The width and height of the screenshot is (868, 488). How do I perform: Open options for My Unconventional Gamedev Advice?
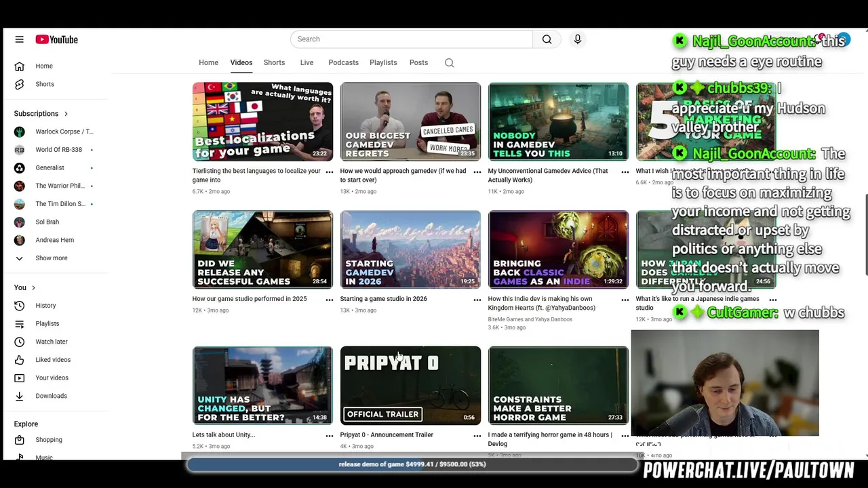pyautogui.click(x=625, y=171)
